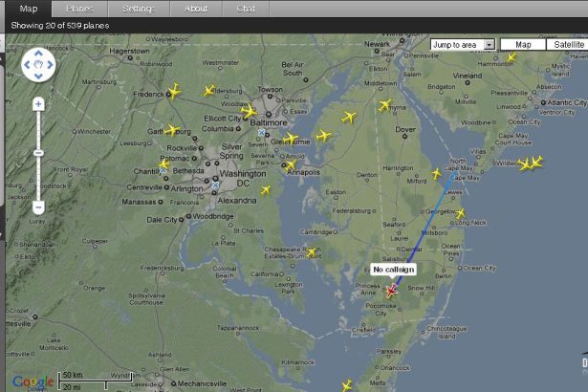Zoom in with the plus button
The height and width of the screenshot is (392, 588).
(38, 104)
